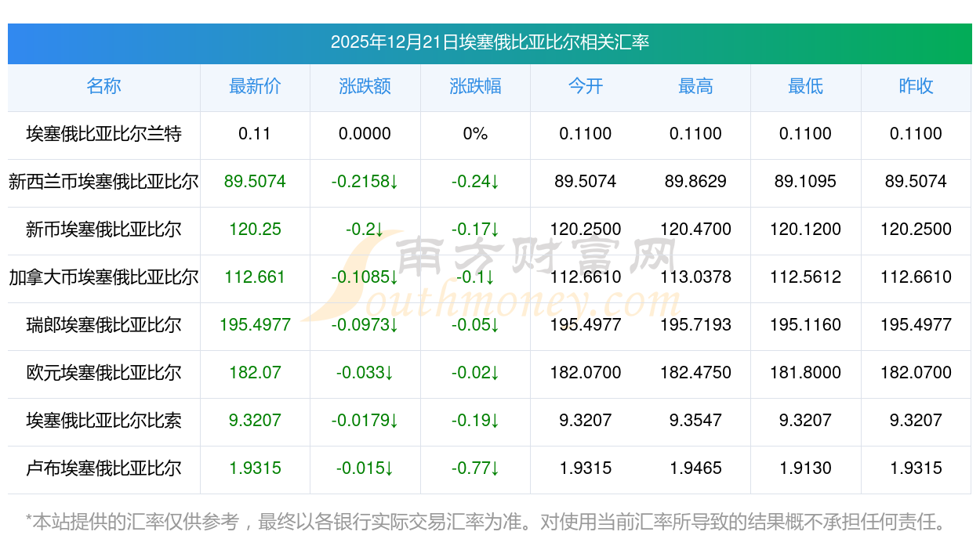This screenshot has height=546, width=980.
Task: Click the row name 卢布埃塞俄比亚比尔
Action: pyautogui.click(x=103, y=468)
